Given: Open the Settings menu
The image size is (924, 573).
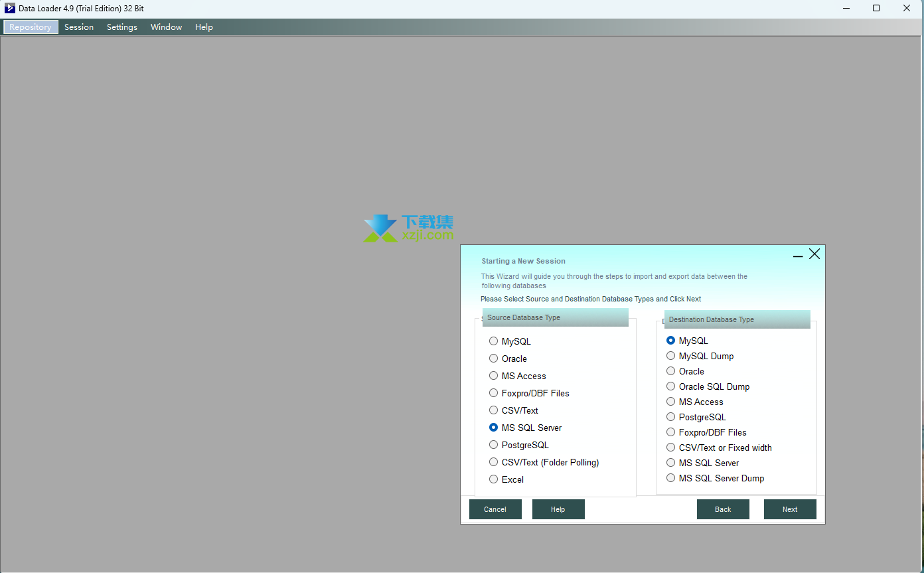Looking at the screenshot, I should coord(122,27).
